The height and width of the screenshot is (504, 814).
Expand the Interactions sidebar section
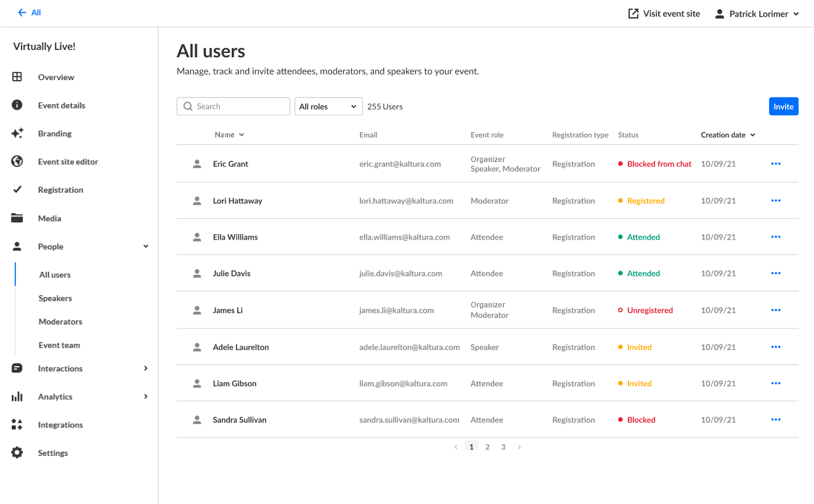pos(146,368)
